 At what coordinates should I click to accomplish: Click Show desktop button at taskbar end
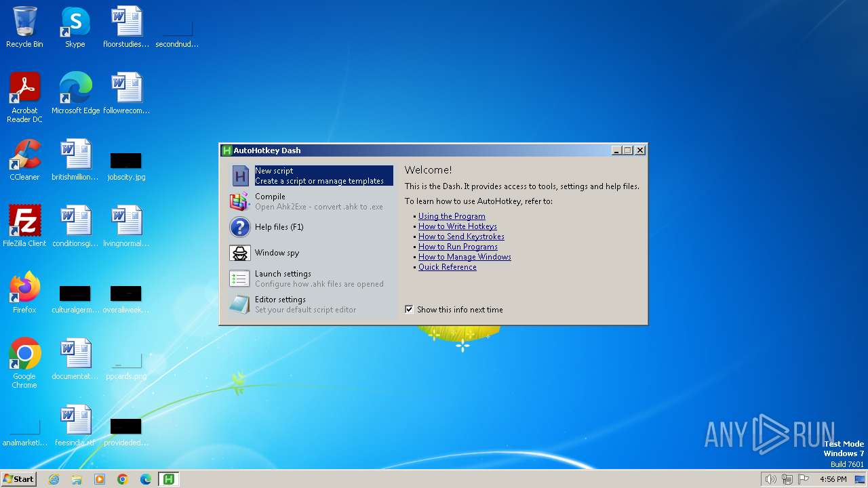pyautogui.click(x=860, y=479)
